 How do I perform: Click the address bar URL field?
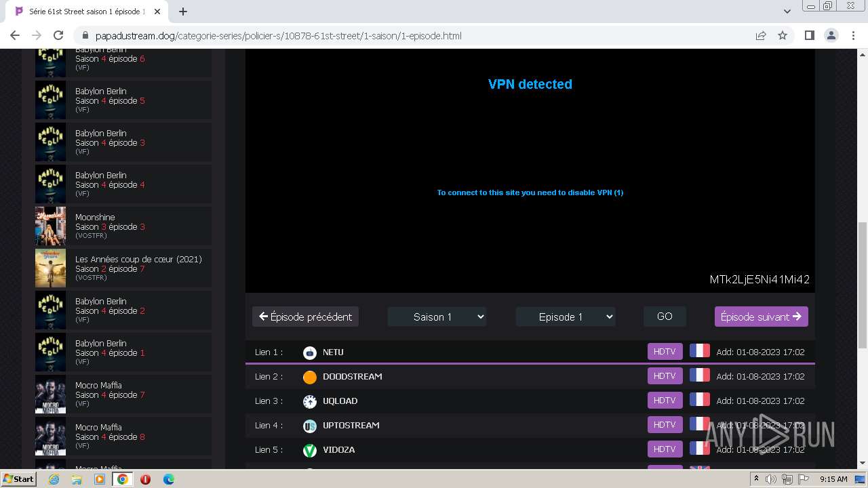pos(414,36)
